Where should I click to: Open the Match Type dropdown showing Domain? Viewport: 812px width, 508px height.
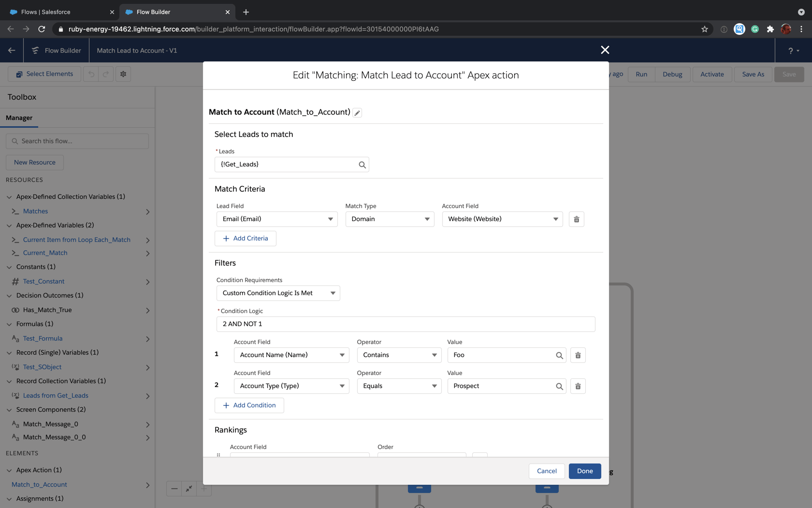390,219
